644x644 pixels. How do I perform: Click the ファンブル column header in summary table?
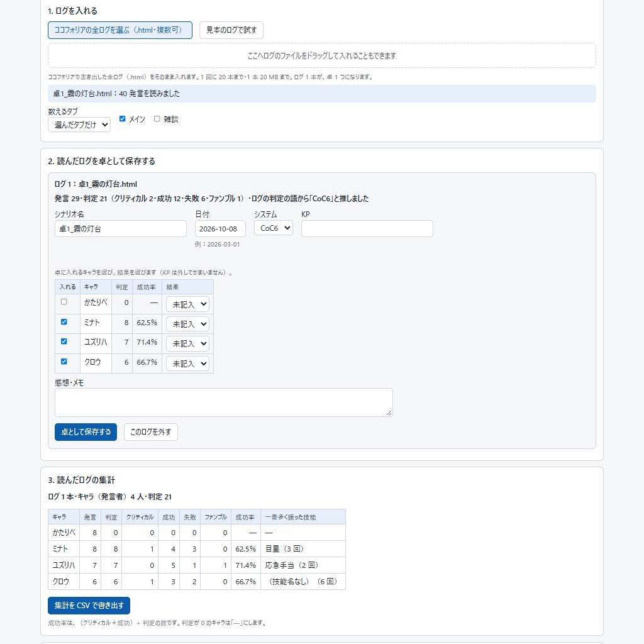tap(216, 517)
